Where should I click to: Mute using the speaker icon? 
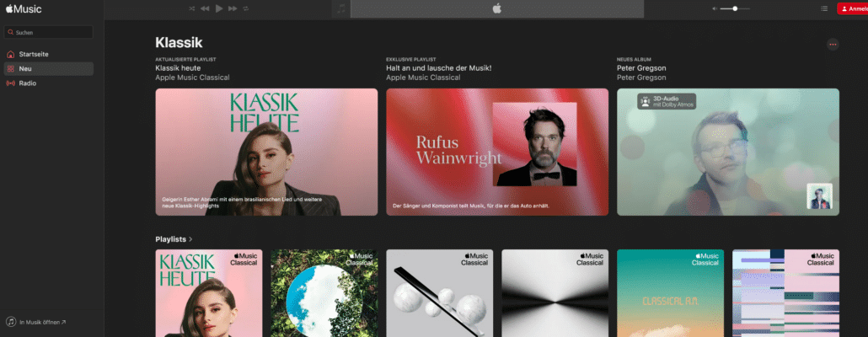715,9
